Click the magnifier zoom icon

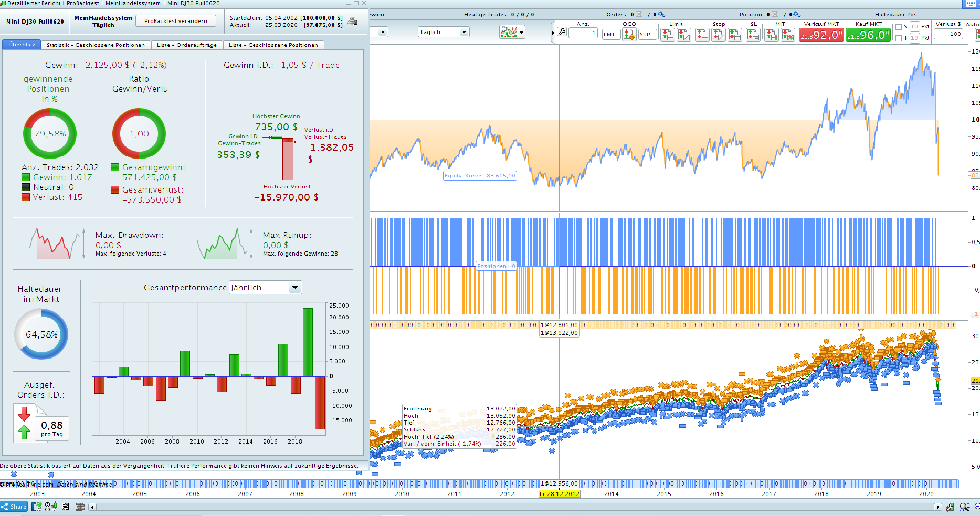(964, 507)
